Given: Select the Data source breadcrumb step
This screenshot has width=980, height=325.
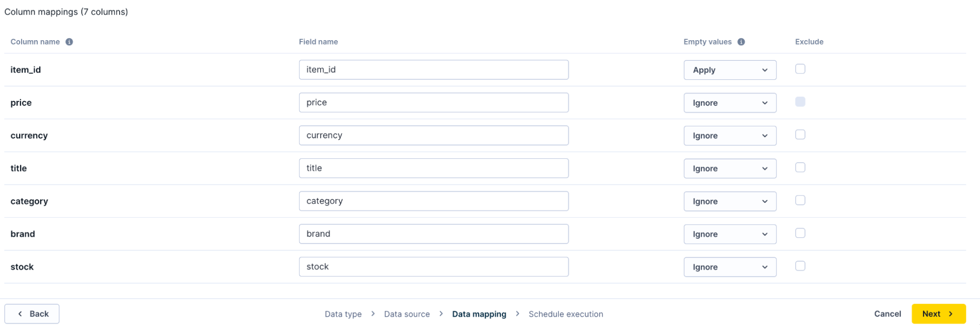Looking at the screenshot, I should click(407, 314).
